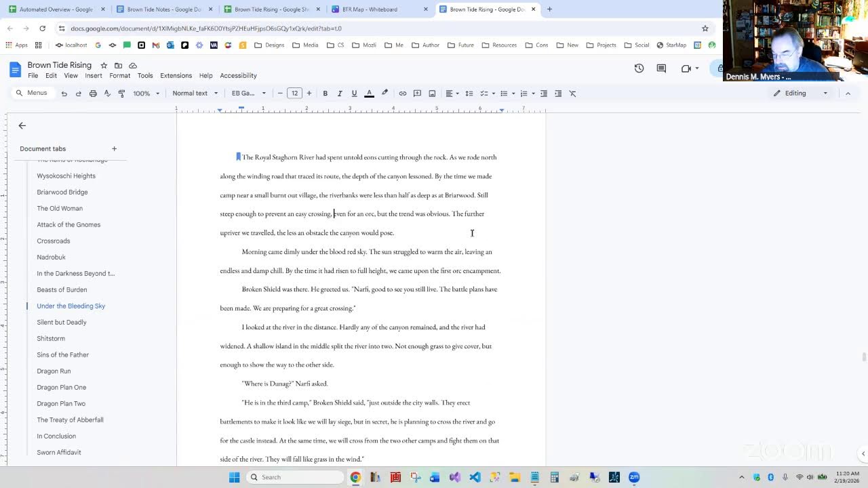Open the Editing mode dropdown
The image size is (868, 488).
click(801, 94)
